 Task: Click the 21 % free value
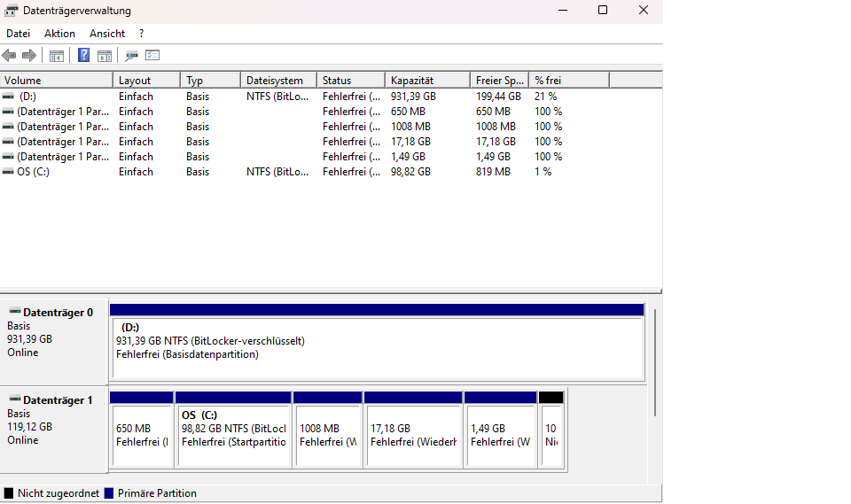pos(545,96)
